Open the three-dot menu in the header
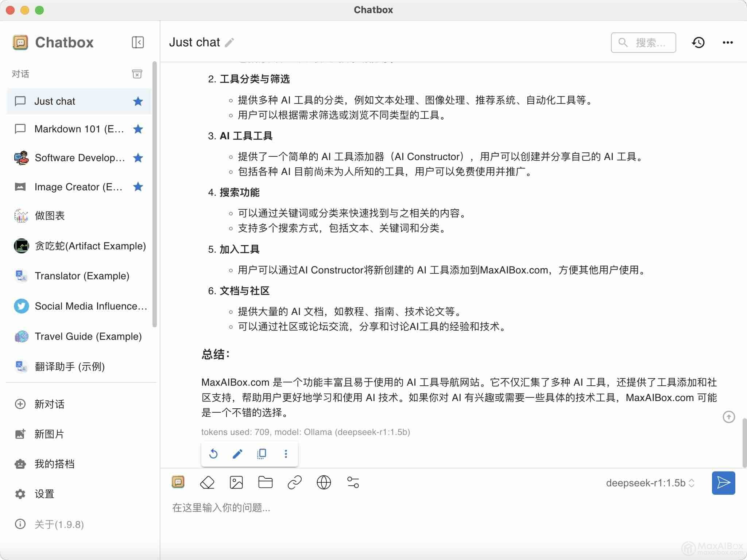The image size is (747, 560). coord(727,43)
